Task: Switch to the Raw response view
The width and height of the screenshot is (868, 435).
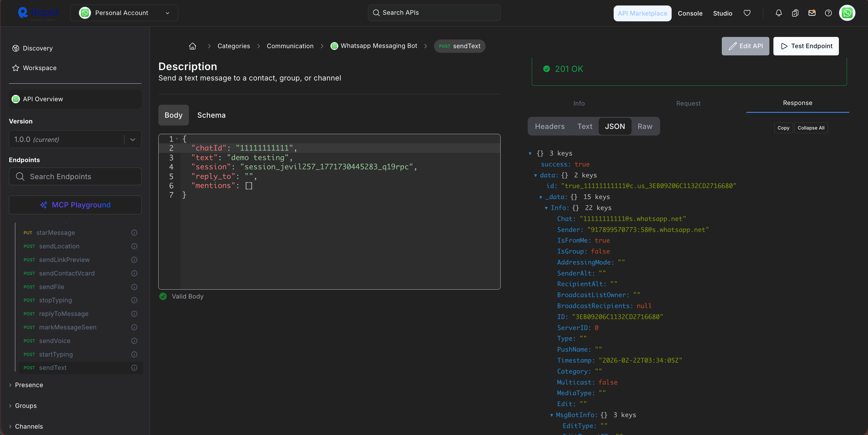Action: pyautogui.click(x=645, y=126)
